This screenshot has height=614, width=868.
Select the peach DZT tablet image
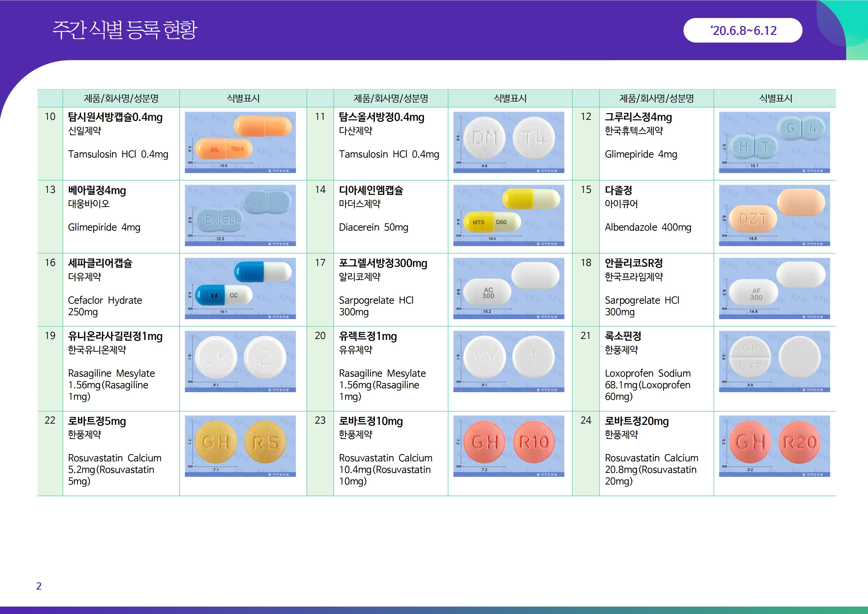(x=774, y=215)
